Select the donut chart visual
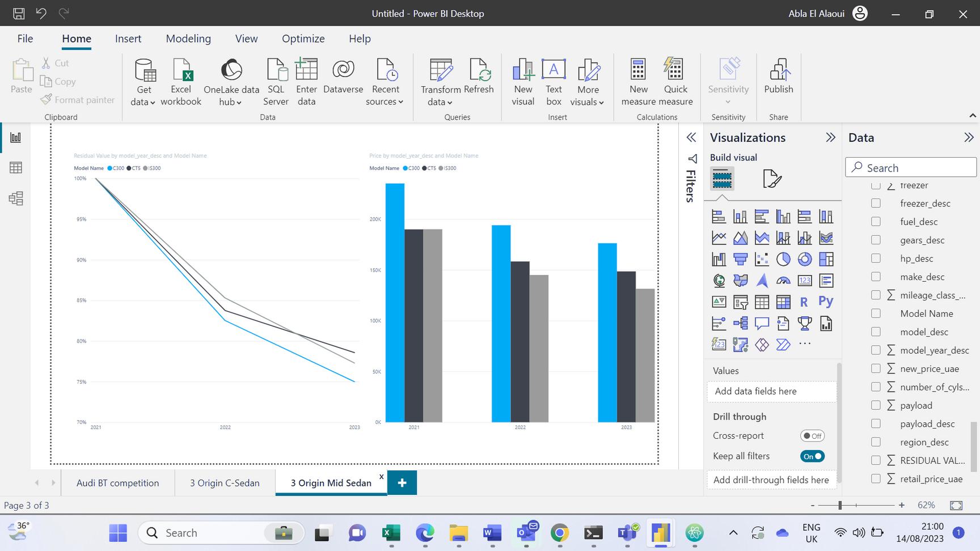Viewport: 980px width, 551px height. tap(804, 259)
